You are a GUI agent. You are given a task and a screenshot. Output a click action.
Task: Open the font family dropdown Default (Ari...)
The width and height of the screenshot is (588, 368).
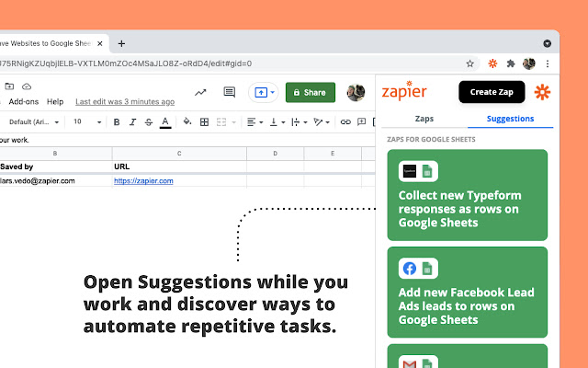[34, 122]
